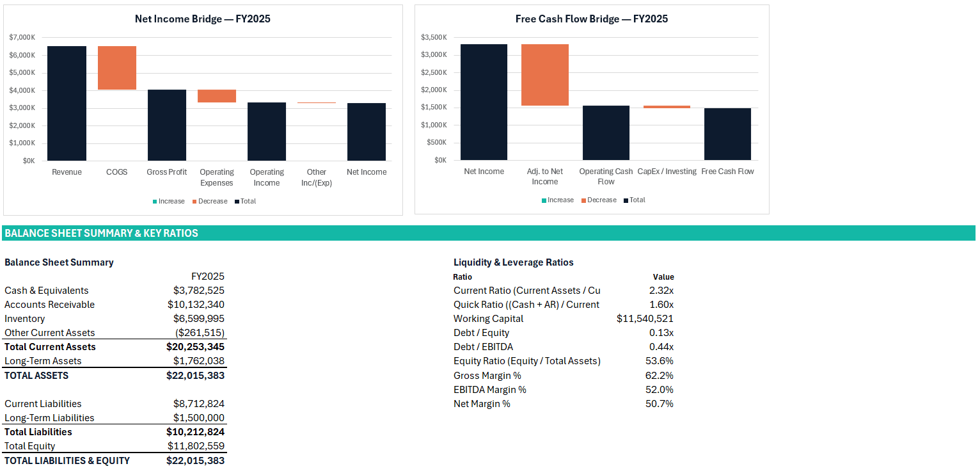Click the Operating Cash Flow bar

[x=606, y=132]
